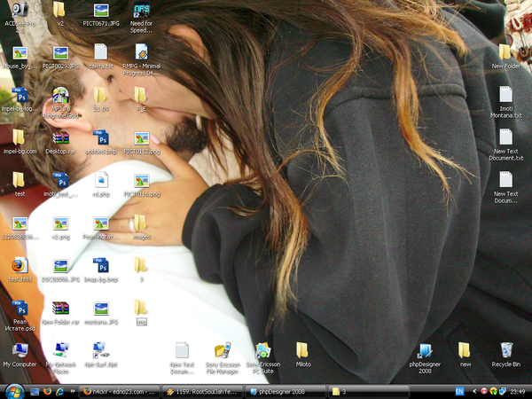This screenshot has height=399, width=532.
Task: Click the EN language bar indicator
Action: coord(459,392)
